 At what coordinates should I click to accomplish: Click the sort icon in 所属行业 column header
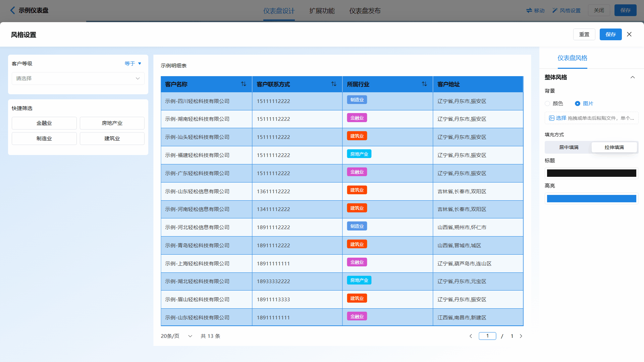click(424, 84)
